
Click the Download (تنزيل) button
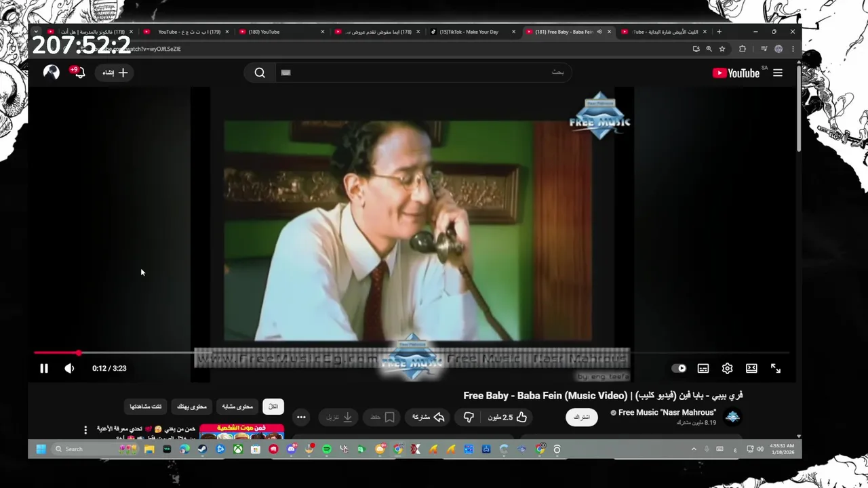pyautogui.click(x=339, y=418)
